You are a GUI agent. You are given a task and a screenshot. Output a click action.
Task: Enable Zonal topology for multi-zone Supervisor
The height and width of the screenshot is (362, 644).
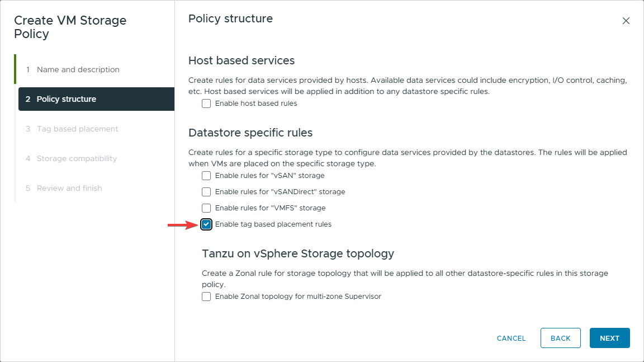click(206, 297)
